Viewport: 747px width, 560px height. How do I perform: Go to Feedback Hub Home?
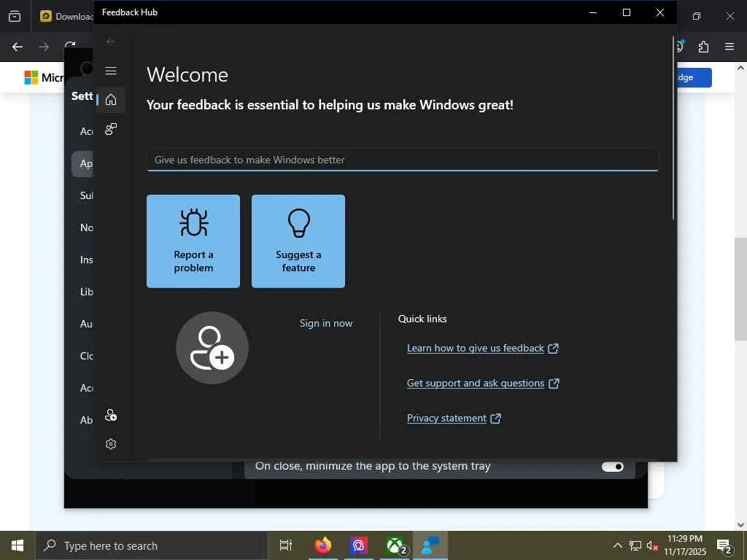[111, 99]
